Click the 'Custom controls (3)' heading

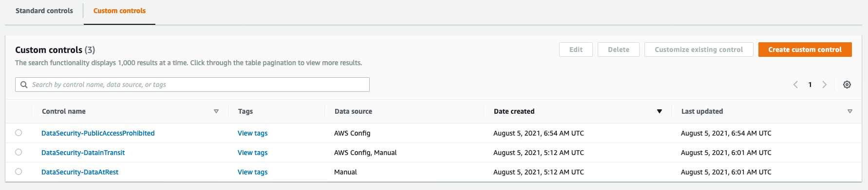tap(55, 50)
